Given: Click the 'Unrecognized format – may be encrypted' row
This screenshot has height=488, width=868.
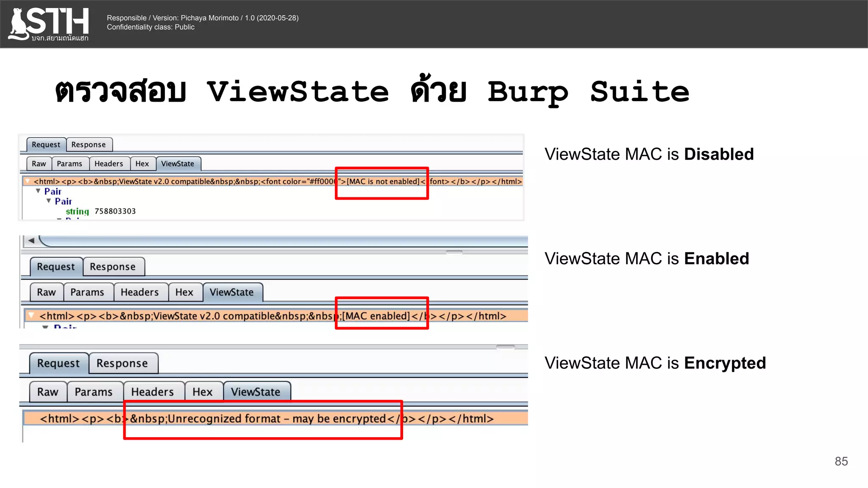Looking at the screenshot, I should click(x=276, y=419).
